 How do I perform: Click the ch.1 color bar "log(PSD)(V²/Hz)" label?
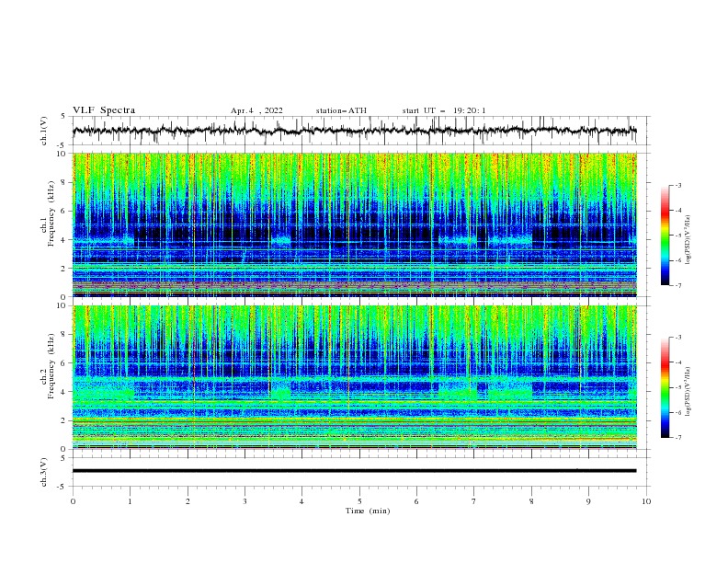click(688, 240)
